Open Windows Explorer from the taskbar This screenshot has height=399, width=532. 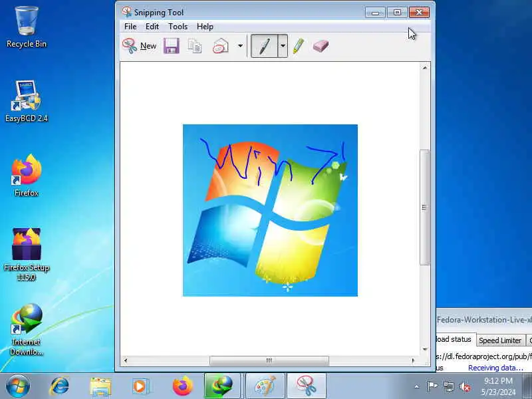click(100, 386)
